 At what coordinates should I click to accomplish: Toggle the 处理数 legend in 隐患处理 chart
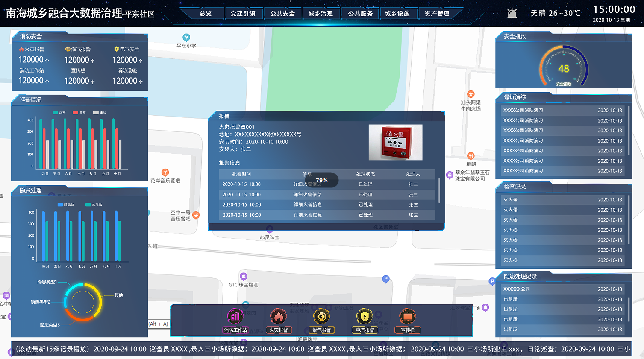[94, 205]
